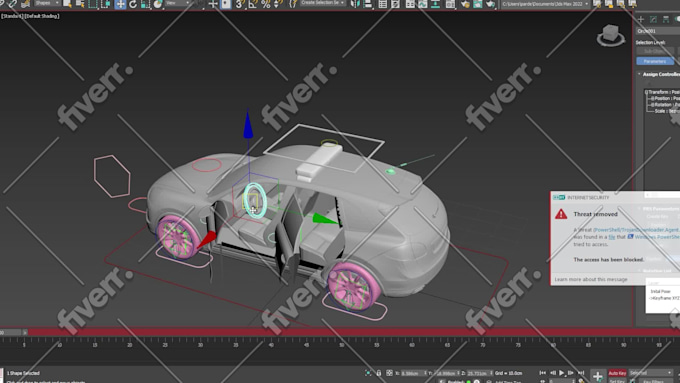Open Edit Named Selection Sets icon
The image size is (680, 383).
(x=294, y=4)
